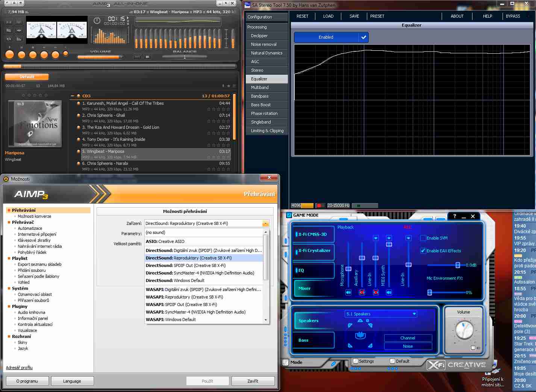
Task: Click the Play button in AIMP player
Action: click(x=10, y=55)
